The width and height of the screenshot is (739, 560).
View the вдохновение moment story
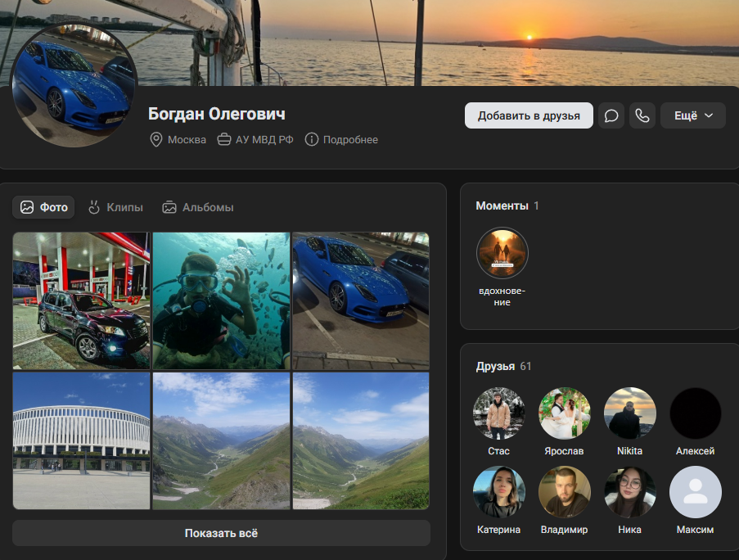pos(502,253)
